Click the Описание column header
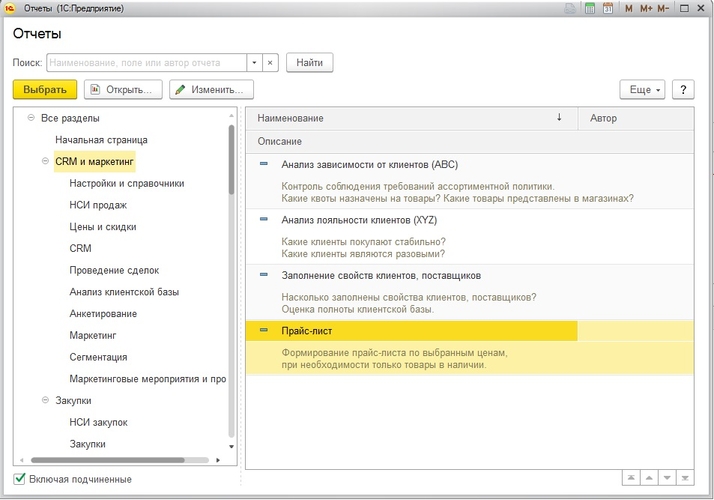This screenshot has height=500, width=714. pyautogui.click(x=470, y=142)
